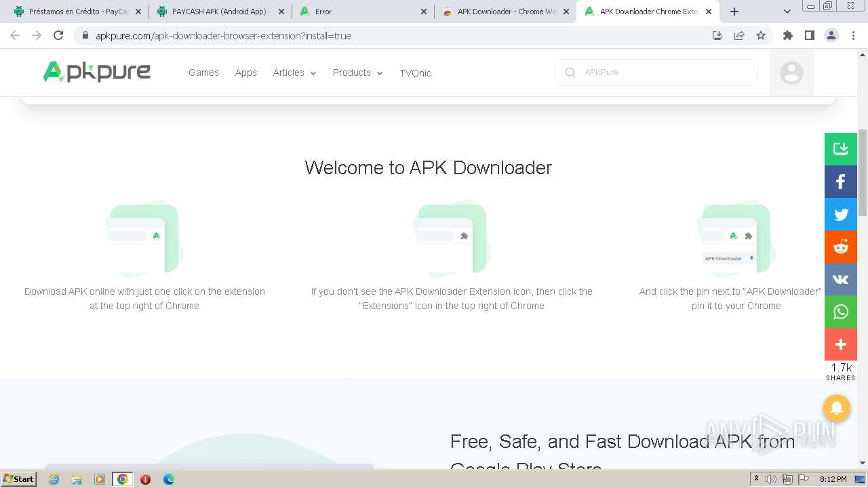Open the tab search dropdown arrow

pos(787,12)
